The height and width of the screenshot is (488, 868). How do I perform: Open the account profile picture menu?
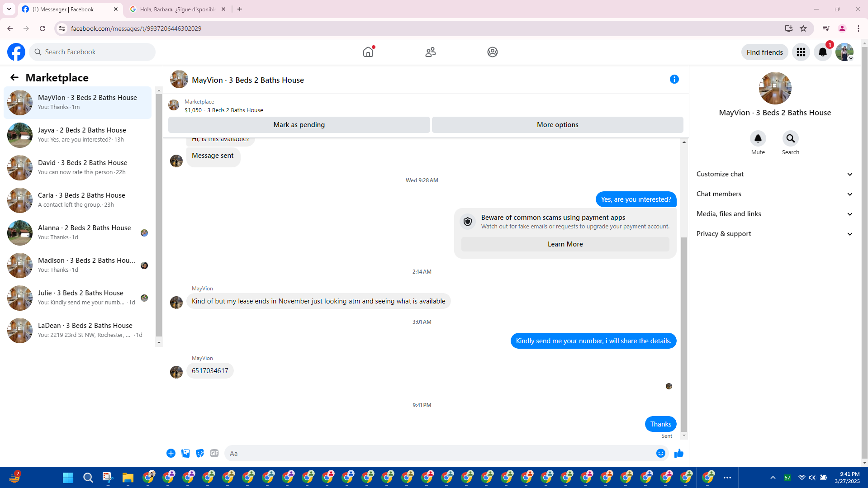point(844,52)
